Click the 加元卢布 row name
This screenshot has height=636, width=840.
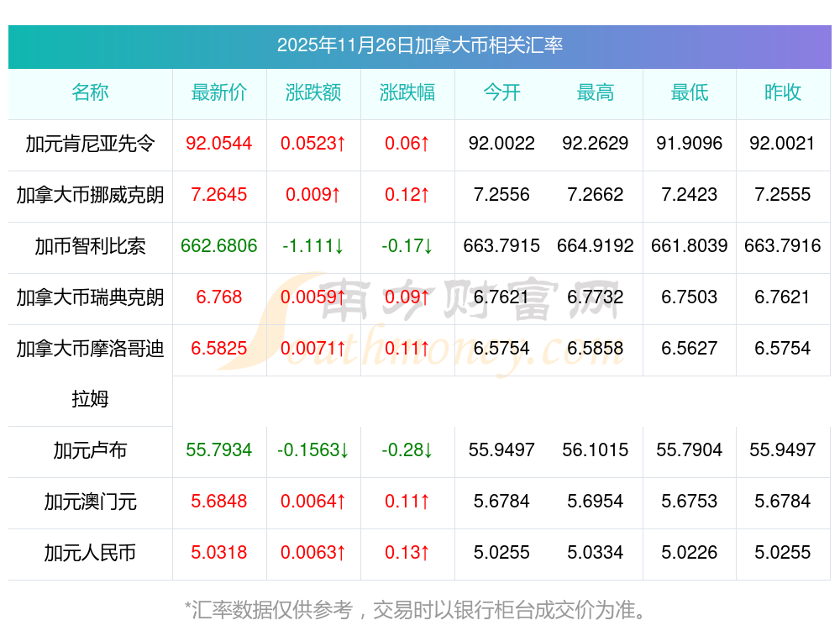90,450
